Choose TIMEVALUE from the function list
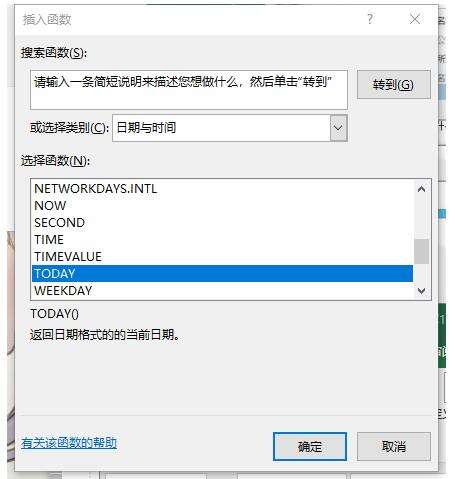 222,257
